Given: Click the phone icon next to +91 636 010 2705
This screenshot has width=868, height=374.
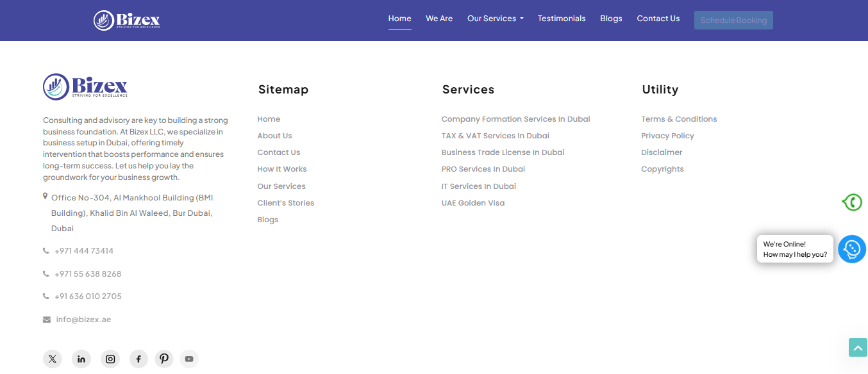Looking at the screenshot, I should (x=46, y=297).
